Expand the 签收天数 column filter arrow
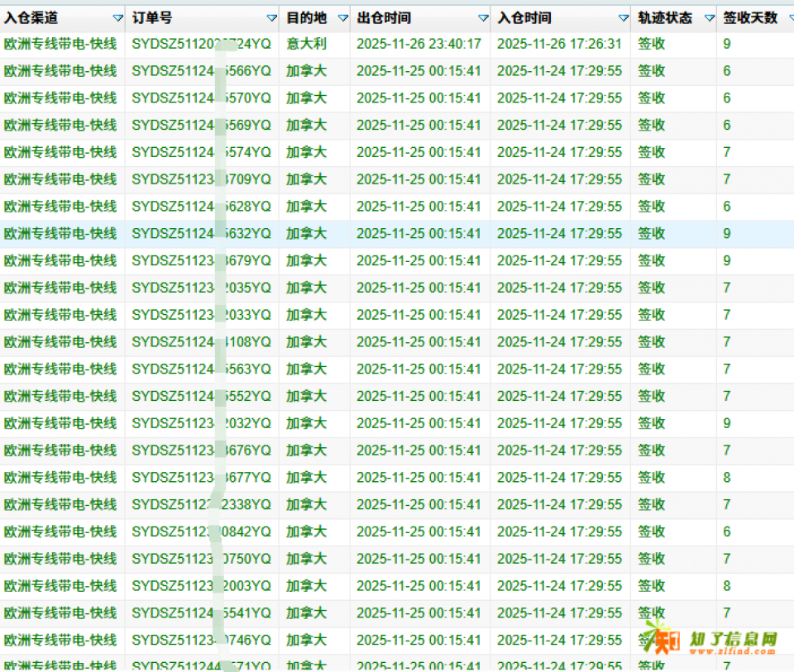The height and width of the screenshot is (672, 794). click(786, 18)
